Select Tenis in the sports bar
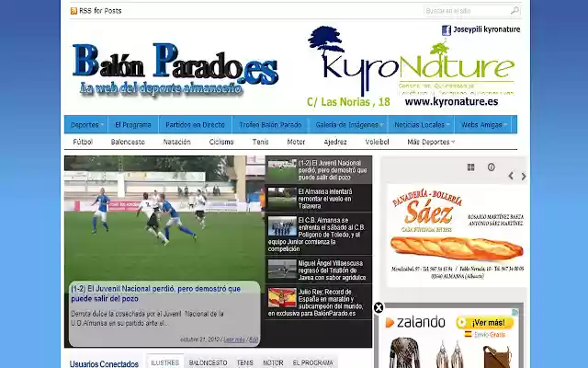 pyautogui.click(x=260, y=142)
